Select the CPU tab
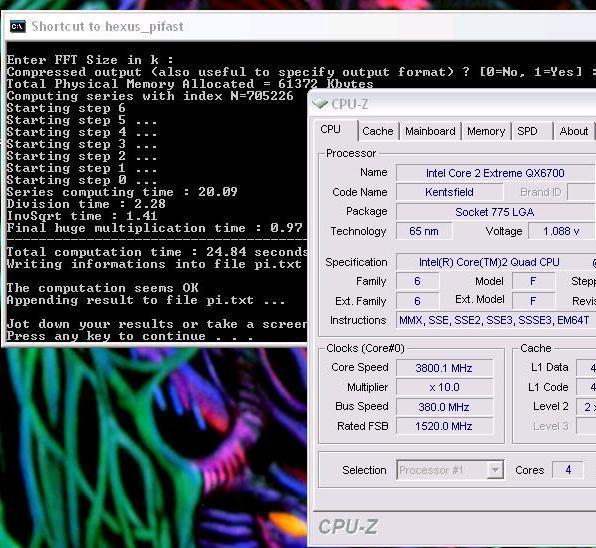Viewport: 596px width, 548px height. pos(336,129)
